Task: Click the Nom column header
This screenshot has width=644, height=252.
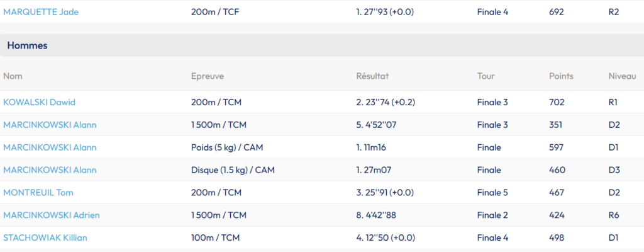Action: (13, 76)
